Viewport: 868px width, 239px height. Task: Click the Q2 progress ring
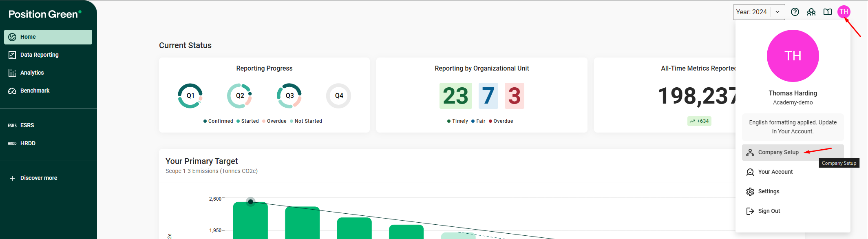point(240,96)
